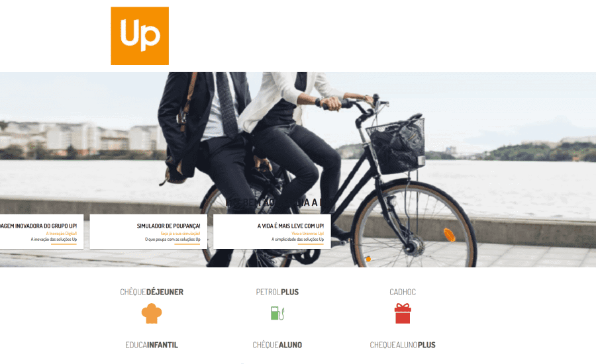Open the Cadhoc product heading

pyautogui.click(x=403, y=292)
